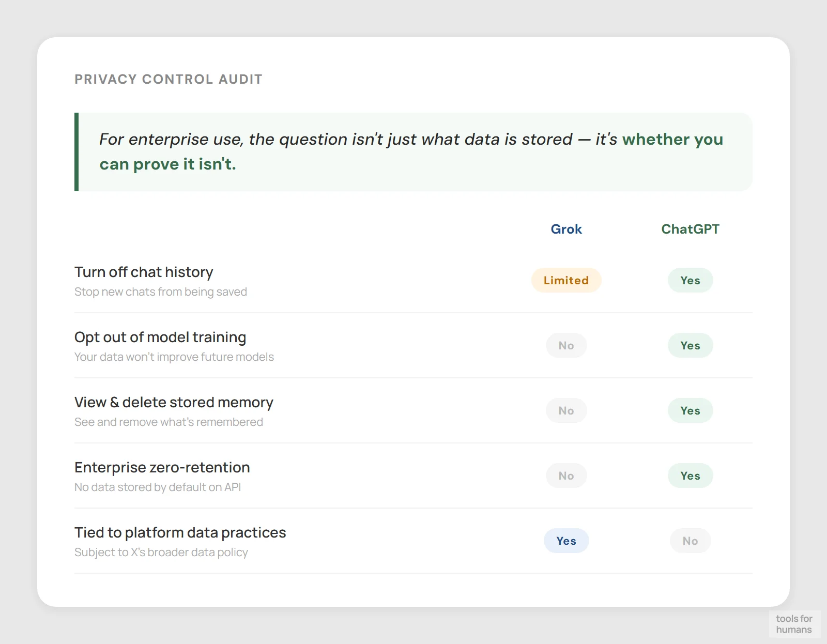Select the 'No' badge for Grok stored memory
The width and height of the screenshot is (827, 644).
[x=566, y=410]
